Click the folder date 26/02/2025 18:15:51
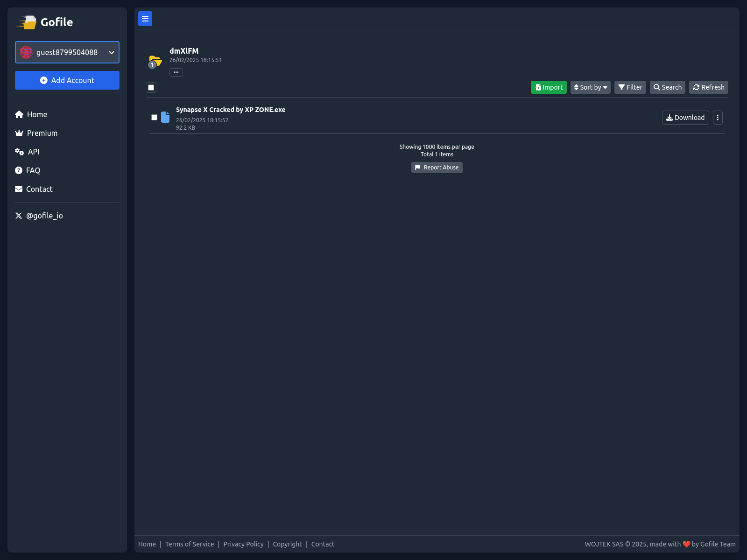The width and height of the screenshot is (747, 560). coord(196,60)
